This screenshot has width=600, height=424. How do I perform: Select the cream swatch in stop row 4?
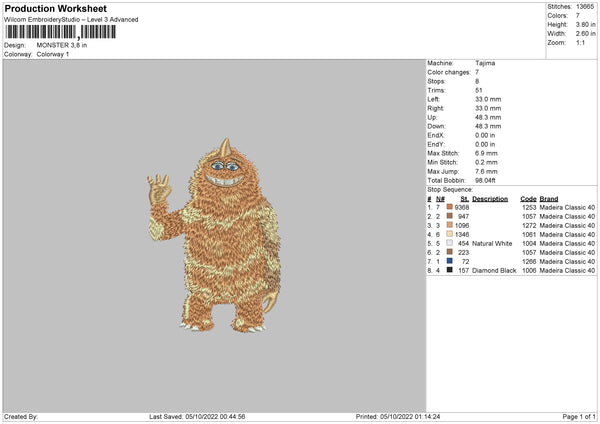click(x=450, y=234)
